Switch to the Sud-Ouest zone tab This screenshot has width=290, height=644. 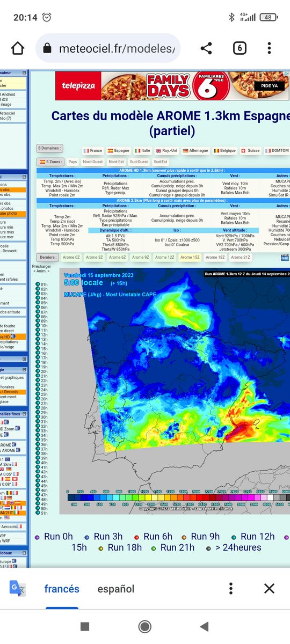(139, 162)
